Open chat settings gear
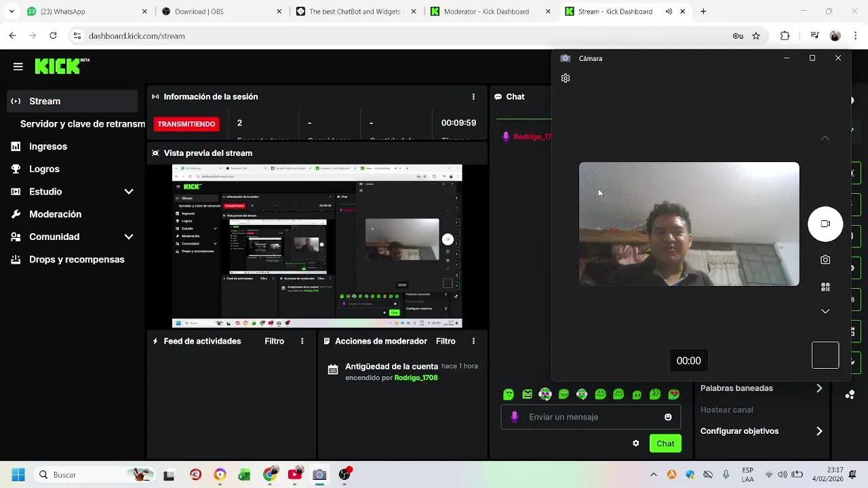Viewport: 868px width, 488px height. click(x=635, y=443)
